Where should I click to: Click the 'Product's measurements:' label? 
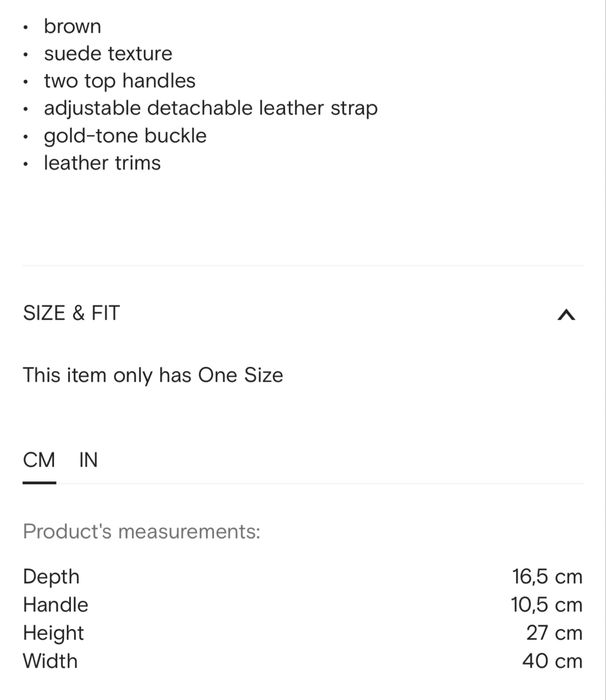[141, 532]
